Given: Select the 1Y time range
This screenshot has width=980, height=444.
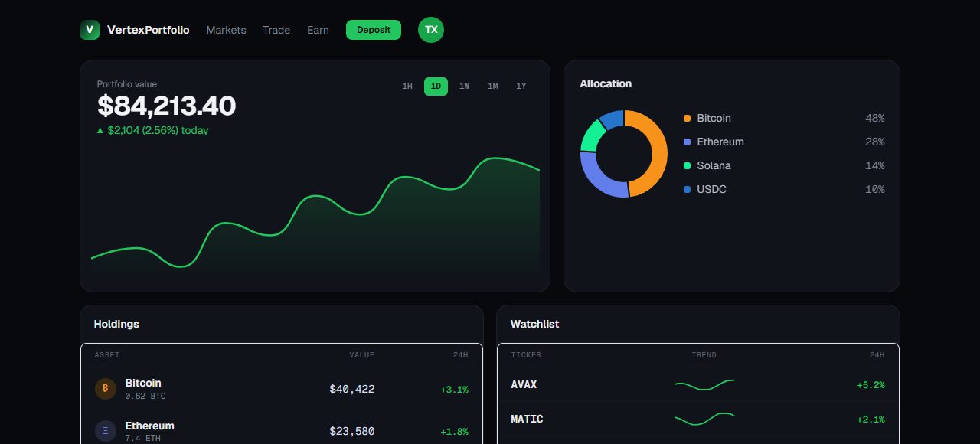Looking at the screenshot, I should click(521, 87).
